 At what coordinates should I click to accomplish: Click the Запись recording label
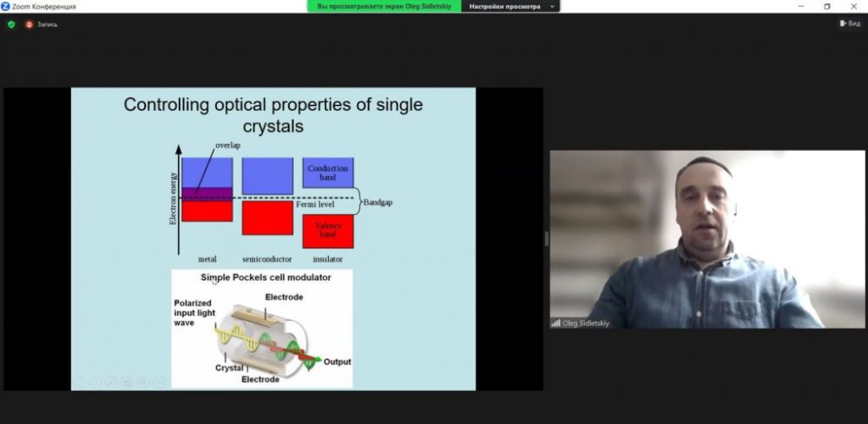47,24
